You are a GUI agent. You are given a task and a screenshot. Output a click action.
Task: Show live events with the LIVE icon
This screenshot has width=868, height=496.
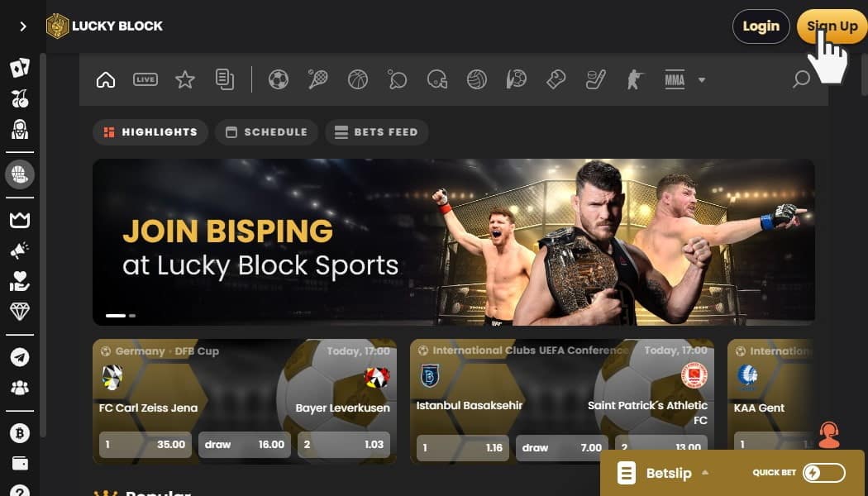(145, 79)
